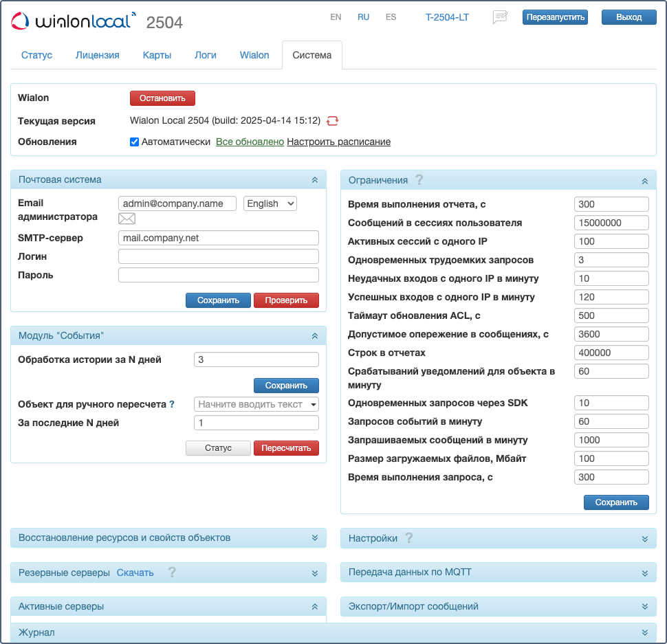Expand the Настройки panel
Viewport: 667px width, 644px height.
tap(645, 539)
